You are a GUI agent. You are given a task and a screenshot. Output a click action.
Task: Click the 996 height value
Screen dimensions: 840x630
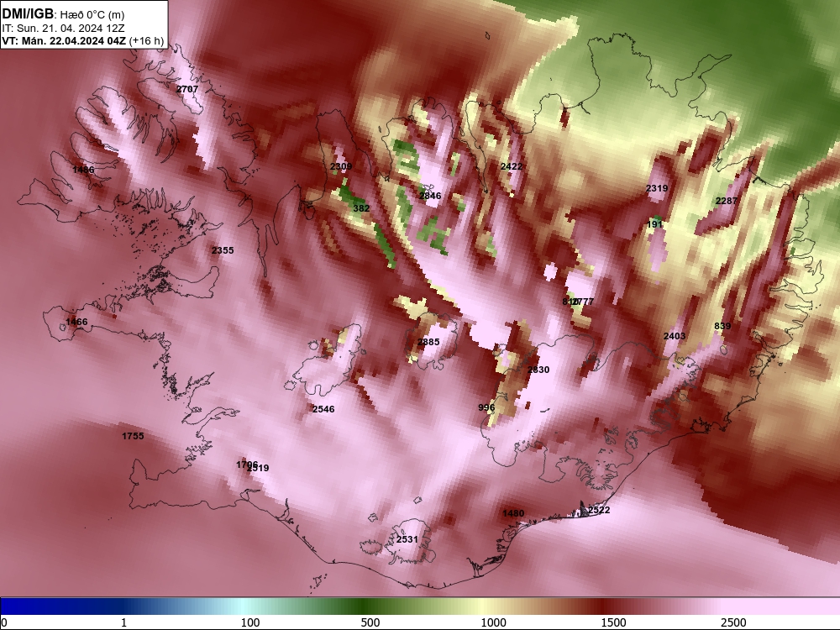[486, 407]
